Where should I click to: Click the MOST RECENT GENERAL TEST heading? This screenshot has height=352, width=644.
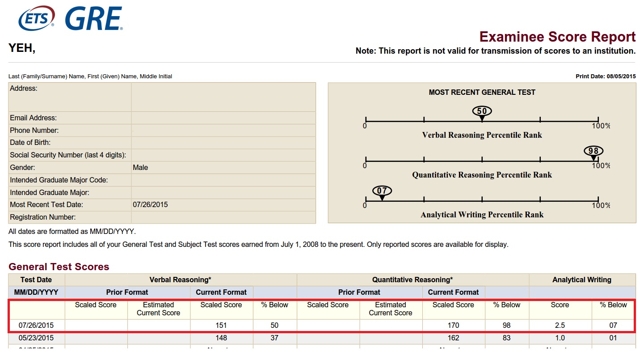click(x=482, y=93)
